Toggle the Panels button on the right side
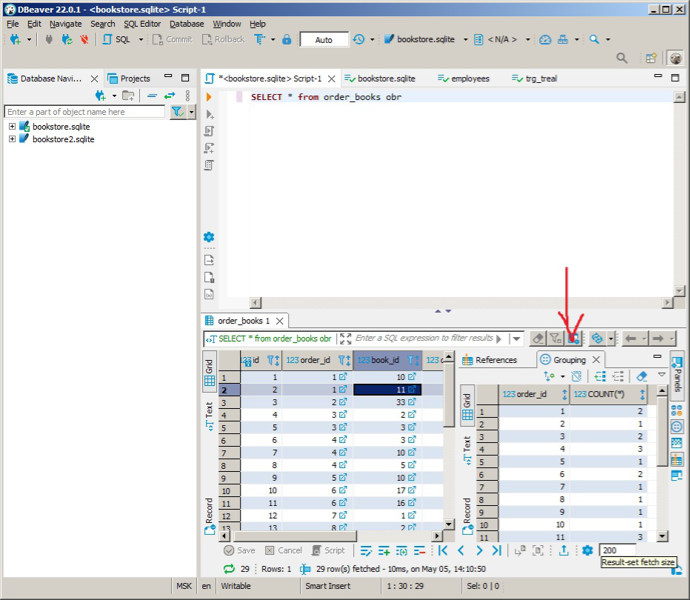The image size is (690, 600). pos(677,374)
